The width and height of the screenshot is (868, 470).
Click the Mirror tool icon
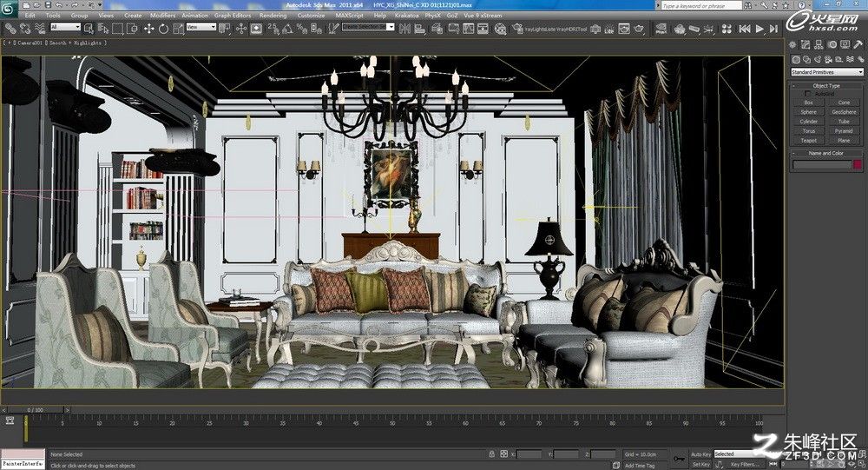(x=405, y=29)
